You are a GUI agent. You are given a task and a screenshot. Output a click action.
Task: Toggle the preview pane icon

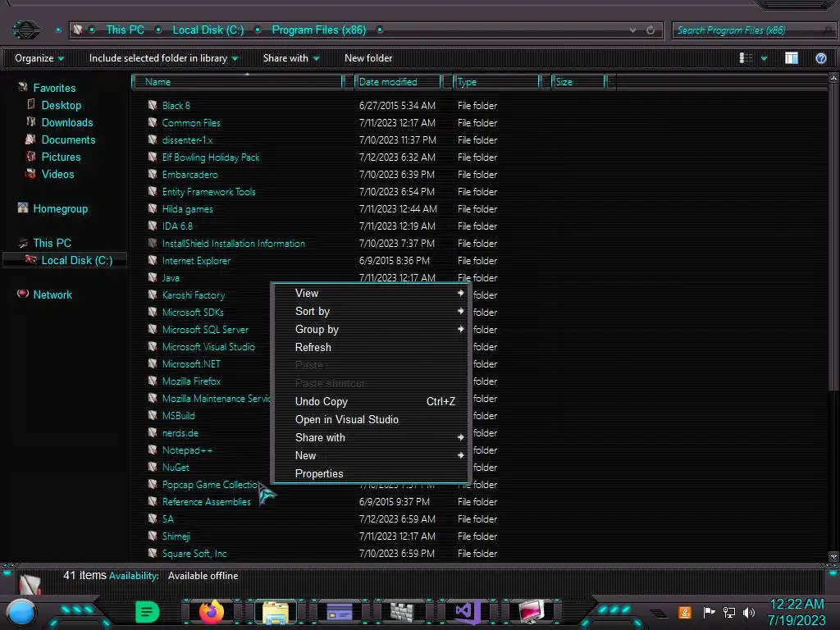click(x=792, y=58)
